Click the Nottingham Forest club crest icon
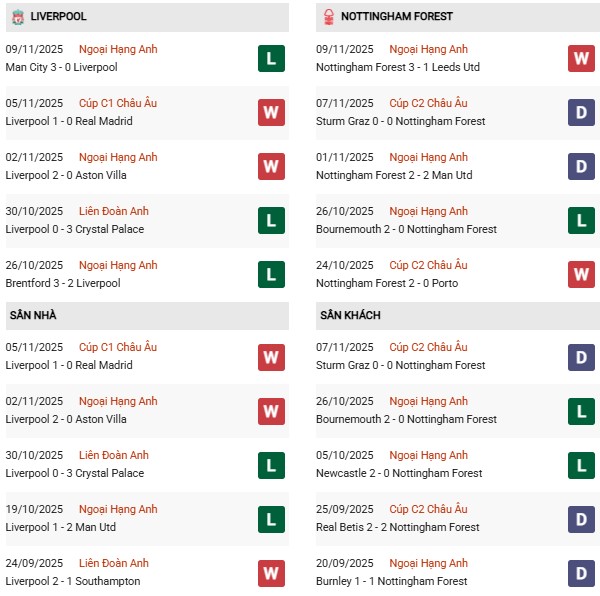Screen dimensions: 600x596 [327, 17]
